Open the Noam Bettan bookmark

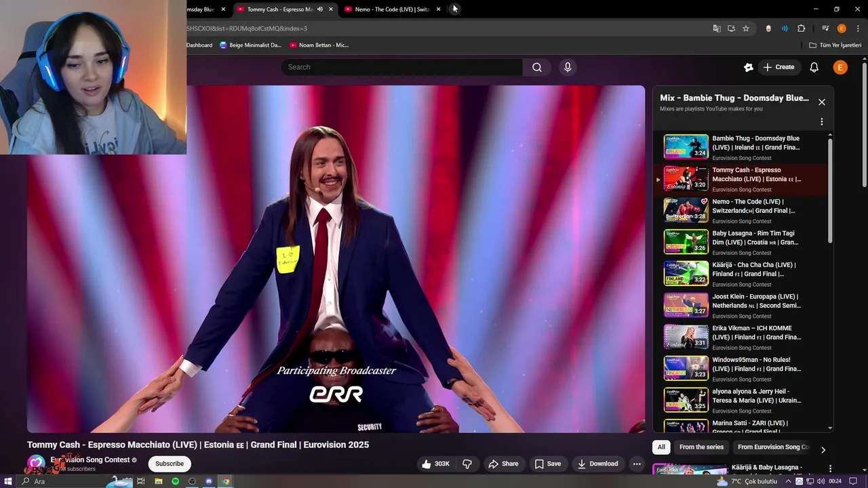coord(319,45)
